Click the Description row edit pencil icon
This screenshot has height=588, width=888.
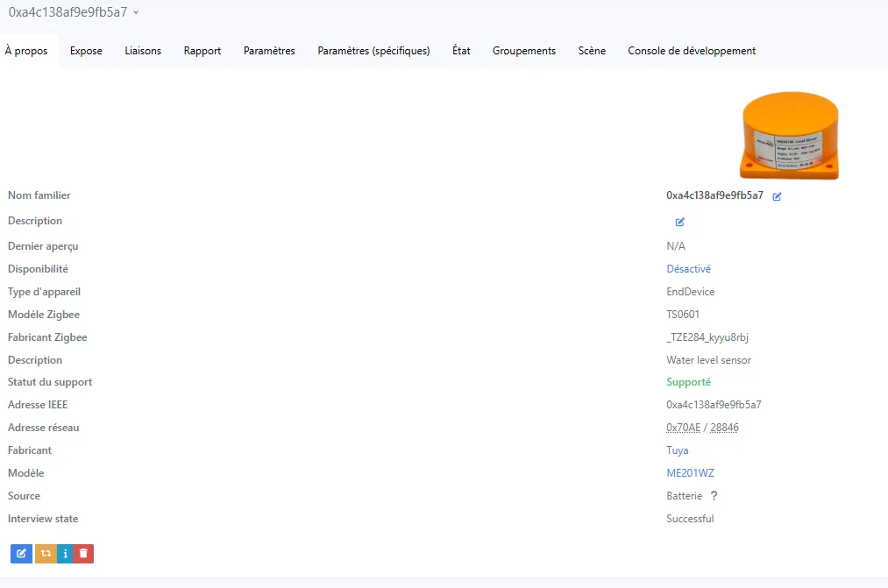click(x=679, y=222)
